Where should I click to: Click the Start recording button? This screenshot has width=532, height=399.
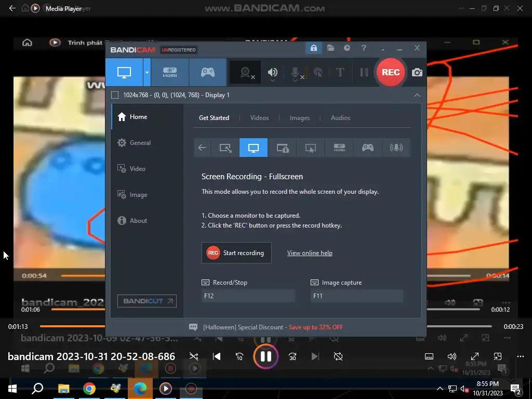pos(236,253)
